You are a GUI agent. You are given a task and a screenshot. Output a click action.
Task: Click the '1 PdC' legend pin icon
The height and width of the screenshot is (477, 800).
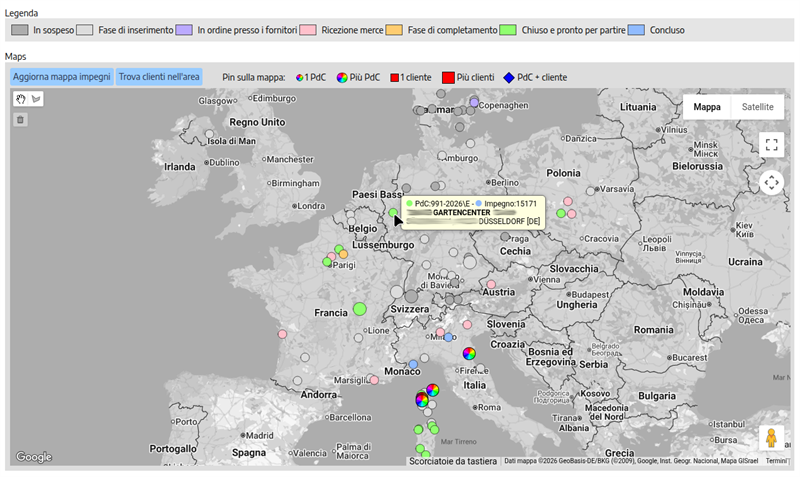coord(299,78)
